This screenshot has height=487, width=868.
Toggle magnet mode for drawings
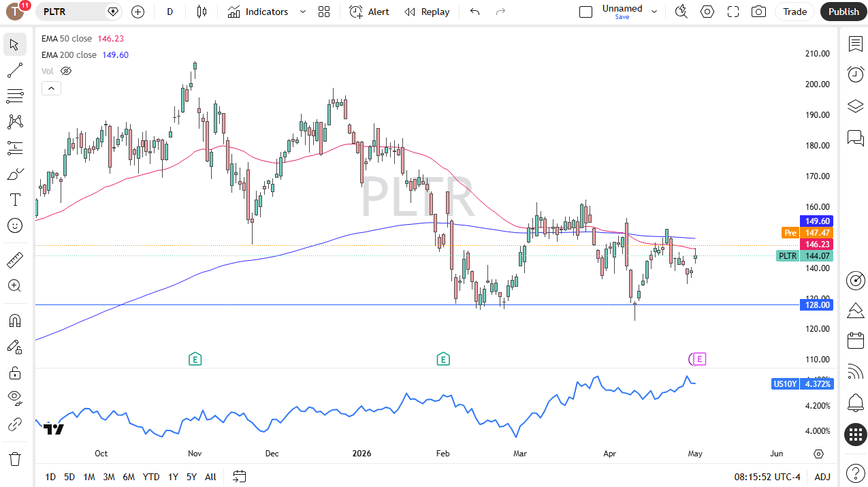tap(15, 320)
